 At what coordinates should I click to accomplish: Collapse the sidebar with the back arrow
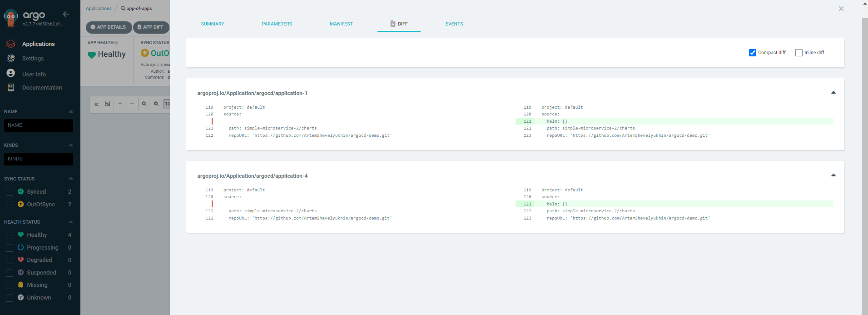click(x=66, y=14)
